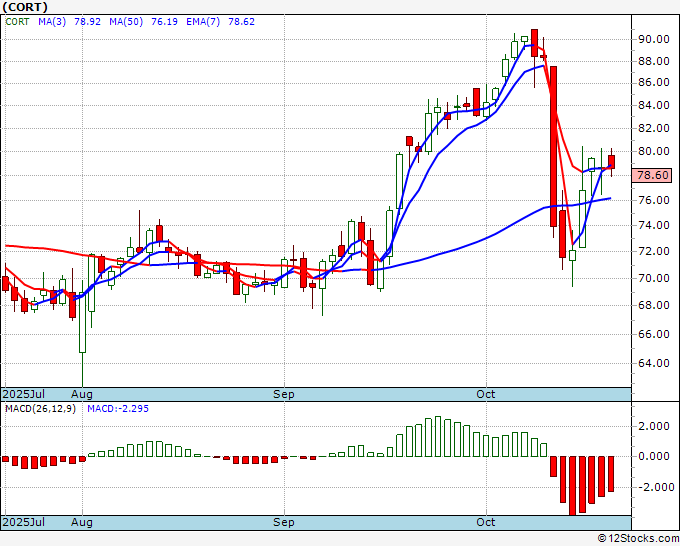Click the 84.00 price axis label
This screenshot has height=546, width=680.
(x=654, y=105)
